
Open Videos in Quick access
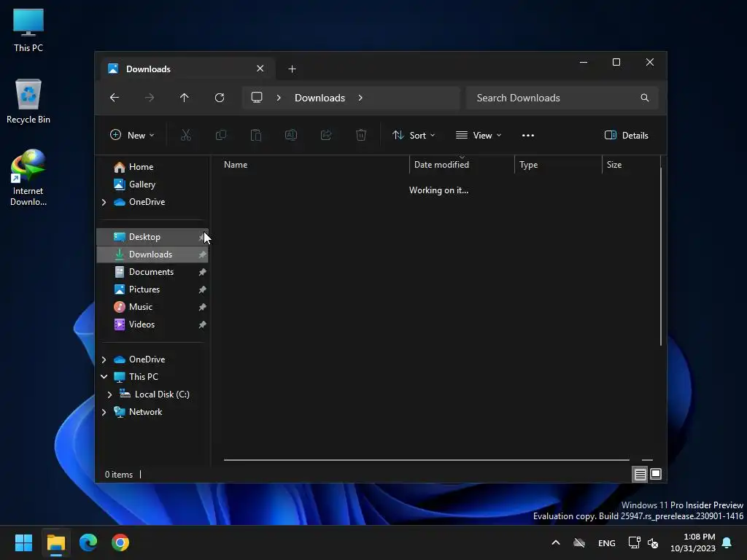pyautogui.click(x=142, y=324)
